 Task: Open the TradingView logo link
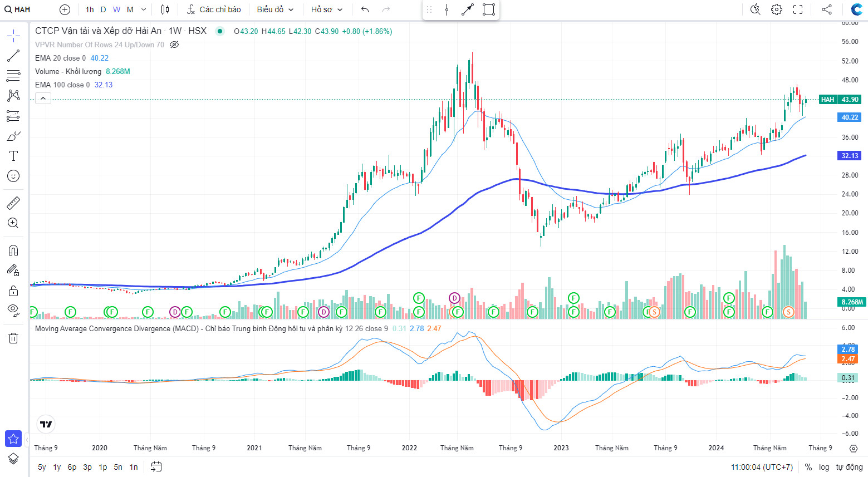tap(46, 424)
